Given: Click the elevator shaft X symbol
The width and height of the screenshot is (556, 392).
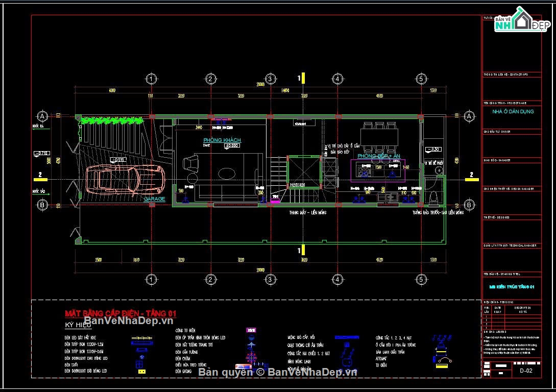Looking at the screenshot, I should [x=304, y=172].
